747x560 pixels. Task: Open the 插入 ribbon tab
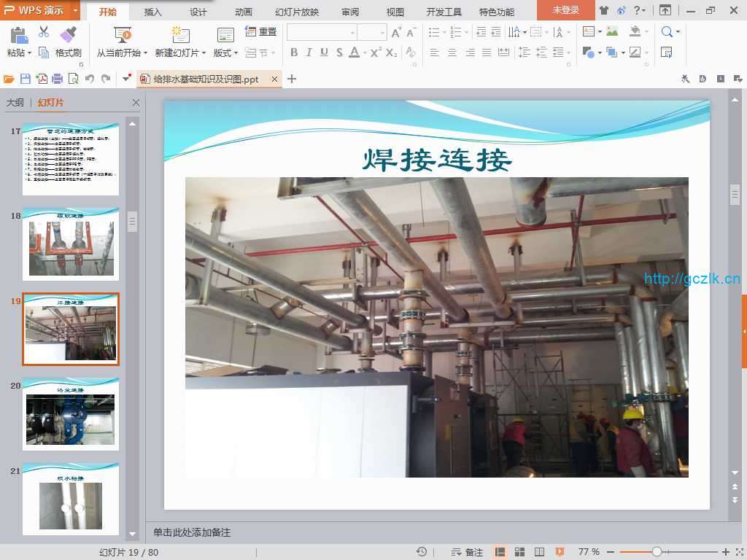[153, 12]
